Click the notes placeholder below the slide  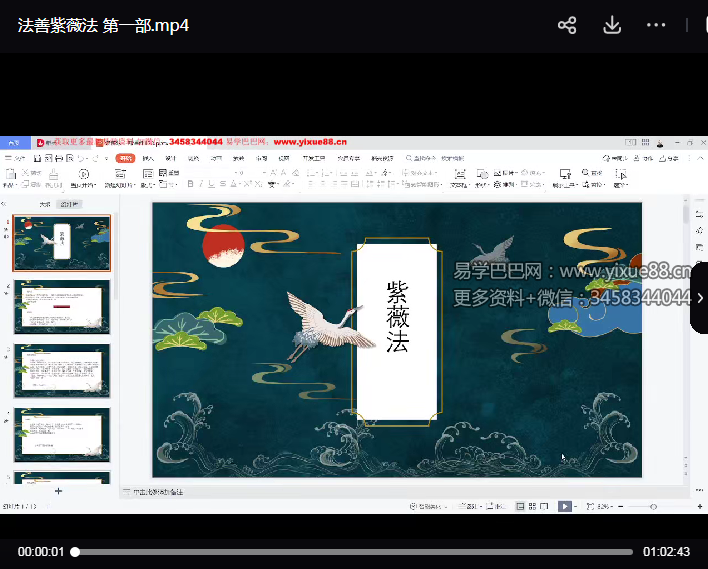[158, 492]
